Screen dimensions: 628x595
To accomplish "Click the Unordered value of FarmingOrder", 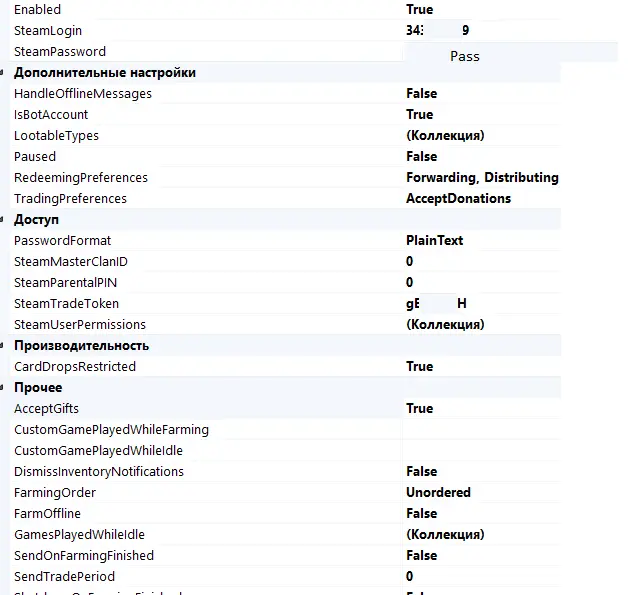I will click(438, 492).
